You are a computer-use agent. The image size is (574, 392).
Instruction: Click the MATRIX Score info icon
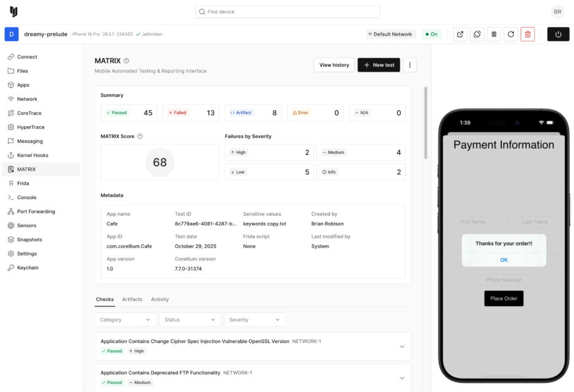tap(140, 137)
